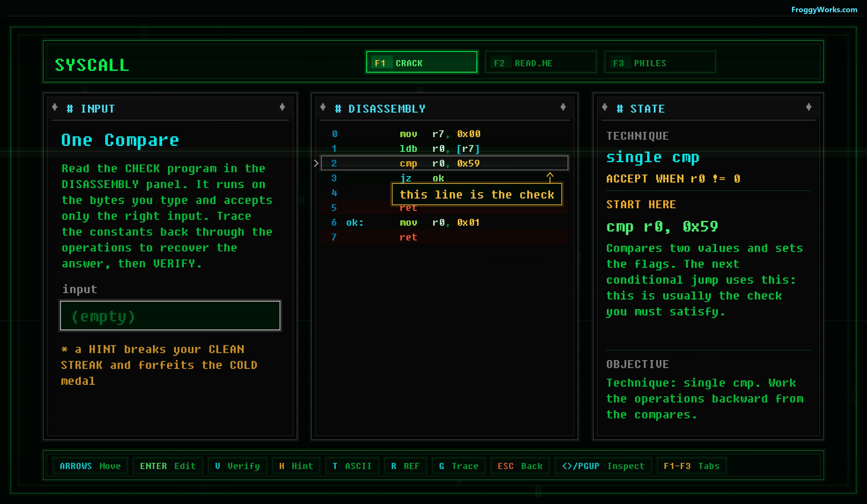The width and height of the screenshot is (867, 504).
Task: Switch to the F1 CRACK tab
Action: (422, 62)
